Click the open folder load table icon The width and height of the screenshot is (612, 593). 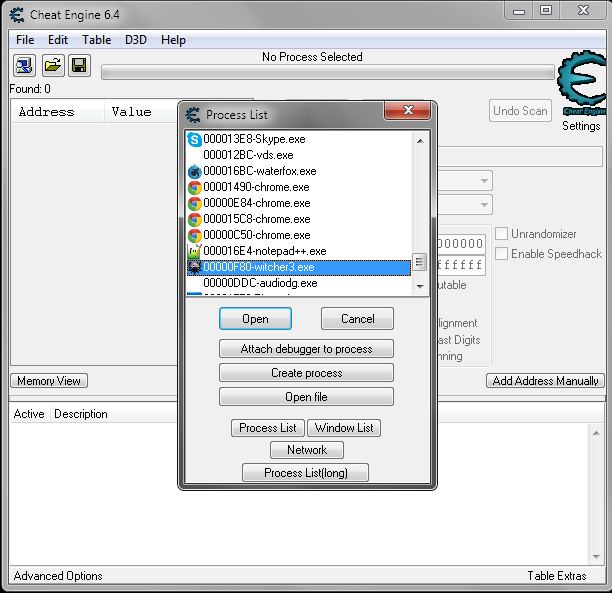pos(52,66)
